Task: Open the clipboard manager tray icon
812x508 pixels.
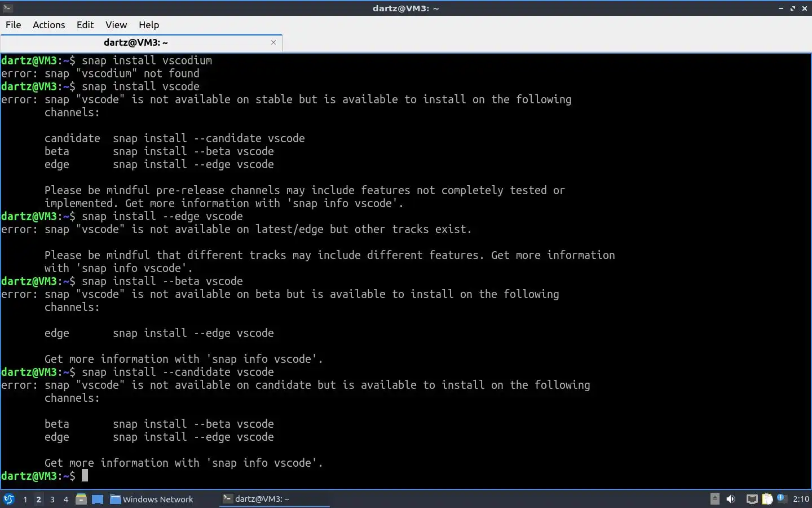Action: tap(767, 499)
